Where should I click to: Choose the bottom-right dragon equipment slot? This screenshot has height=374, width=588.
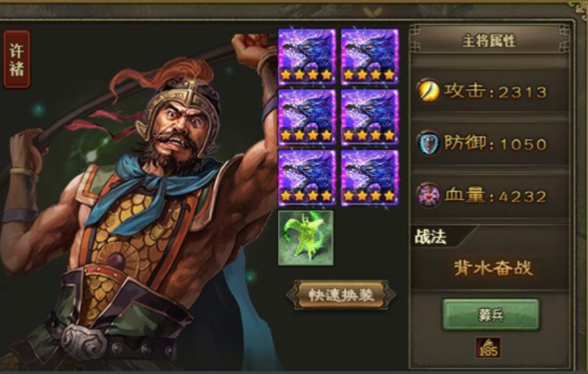pos(370,178)
